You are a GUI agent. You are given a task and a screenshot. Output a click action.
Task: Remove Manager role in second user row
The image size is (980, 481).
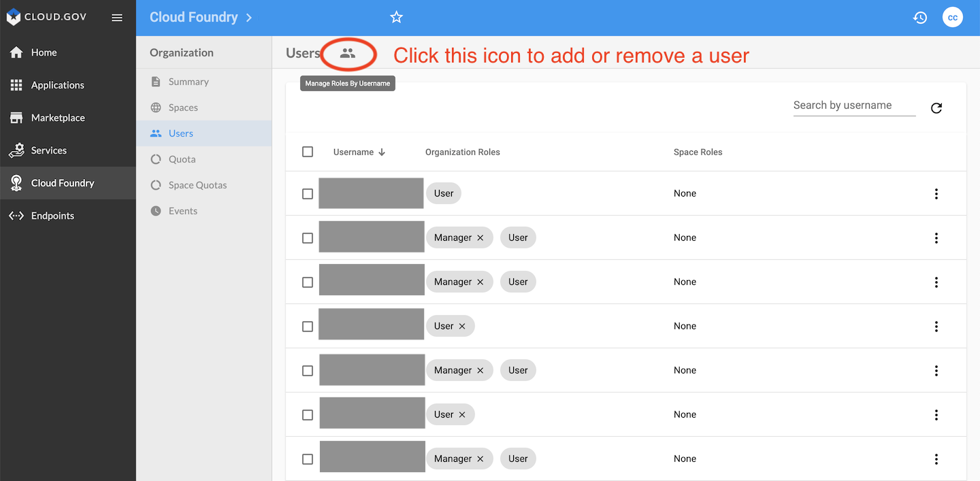pos(480,238)
